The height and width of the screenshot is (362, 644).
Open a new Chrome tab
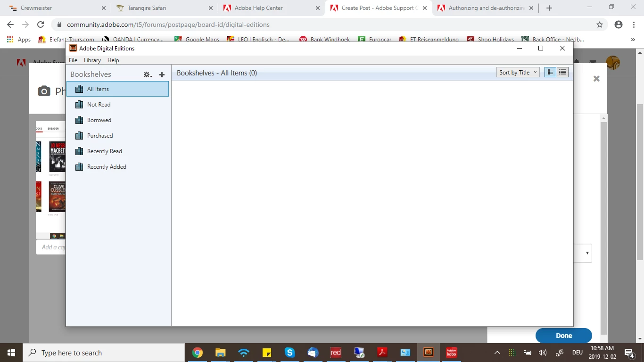point(549,8)
